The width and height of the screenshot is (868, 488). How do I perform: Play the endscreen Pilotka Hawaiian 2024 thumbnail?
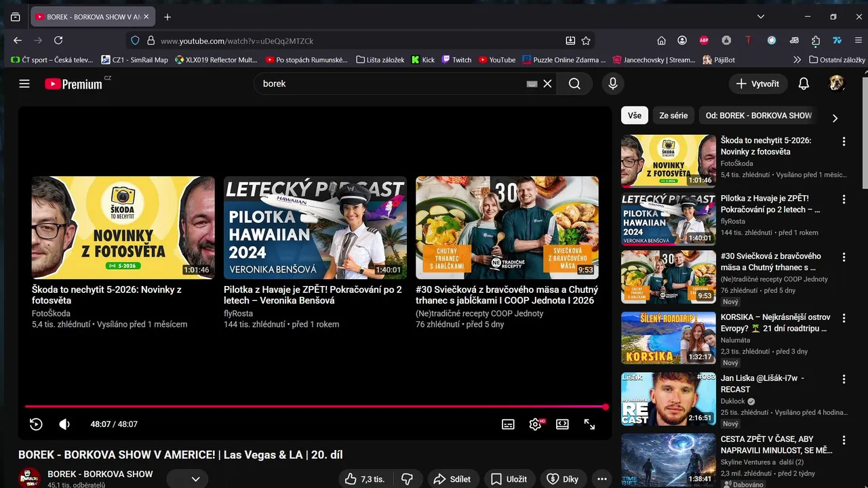click(x=315, y=227)
